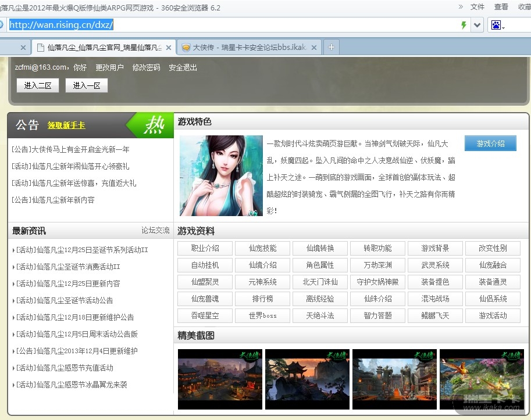Click 万劫深渊 button
This screenshot has height=420, width=531.
pyautogui.click(x=377, y=265)
